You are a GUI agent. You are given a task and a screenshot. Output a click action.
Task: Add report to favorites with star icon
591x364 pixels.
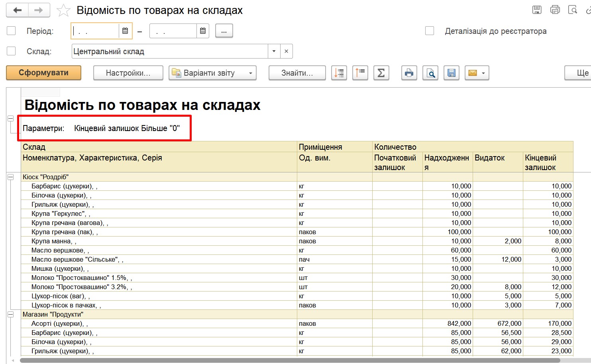pyautogui.click(x=63, y=10)
